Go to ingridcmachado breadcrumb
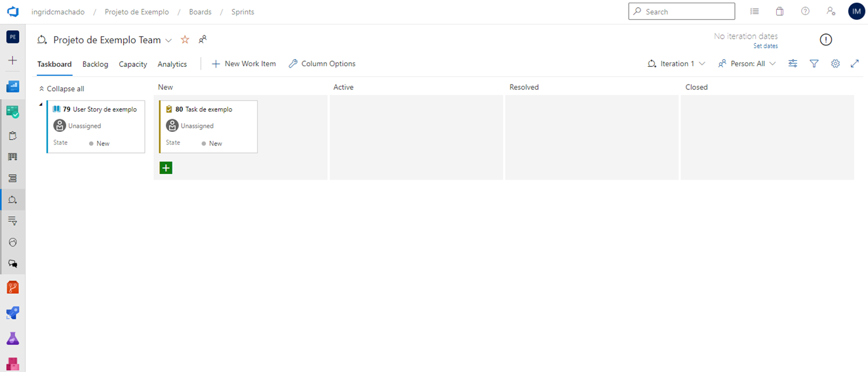 (x=58, y=12)
